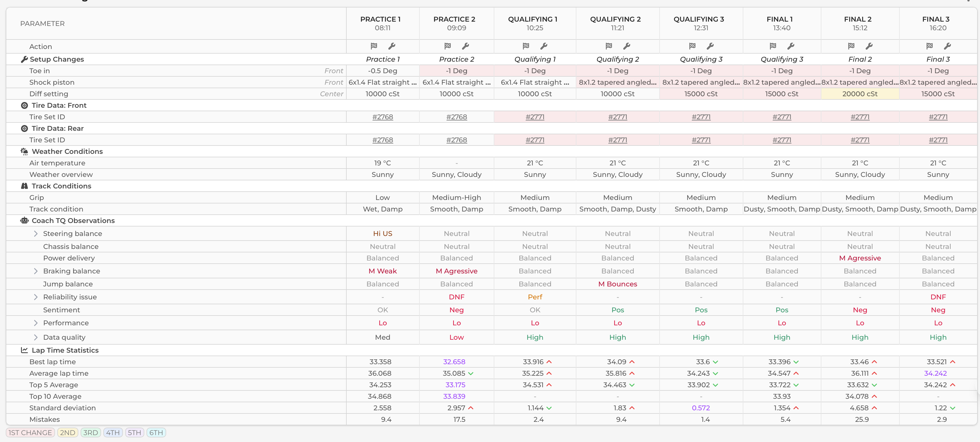The image size is (980, 442).
Task: Expand the Performance row
Action: (x=36, y=323)
